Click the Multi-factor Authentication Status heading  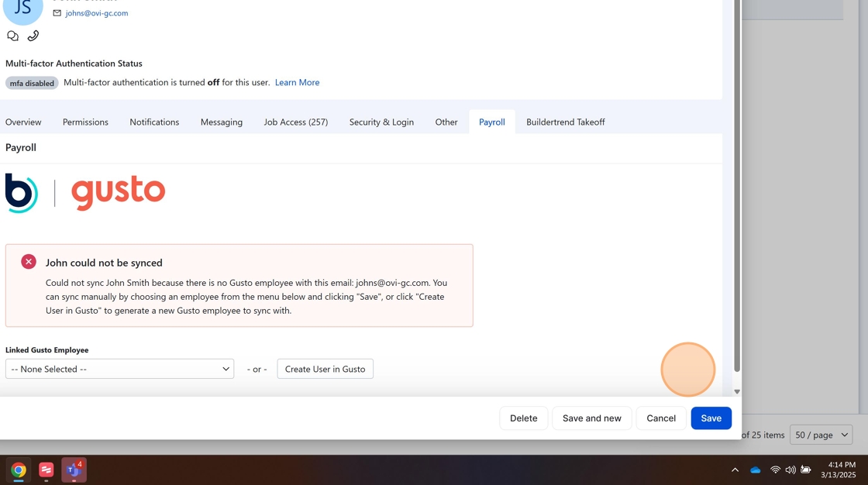74,64
